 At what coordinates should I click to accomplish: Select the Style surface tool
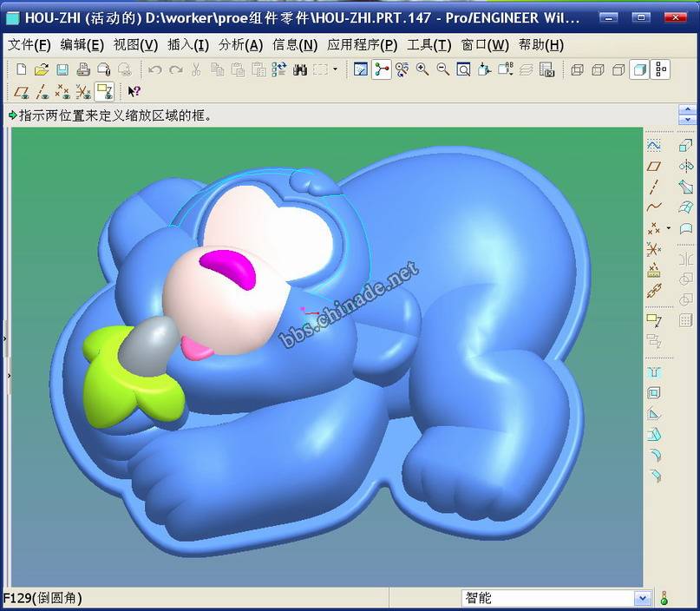pyautogui.click(x=686, y=228)
